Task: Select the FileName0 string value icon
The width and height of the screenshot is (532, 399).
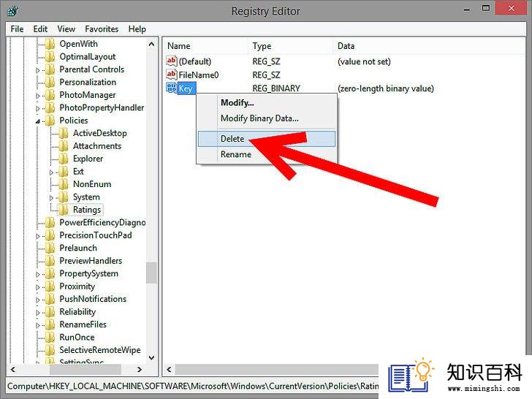Action: point(171,75)
